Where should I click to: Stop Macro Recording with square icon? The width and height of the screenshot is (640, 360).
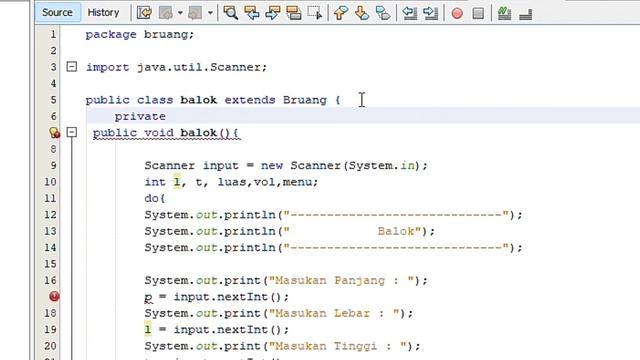[x=478, y=13]
